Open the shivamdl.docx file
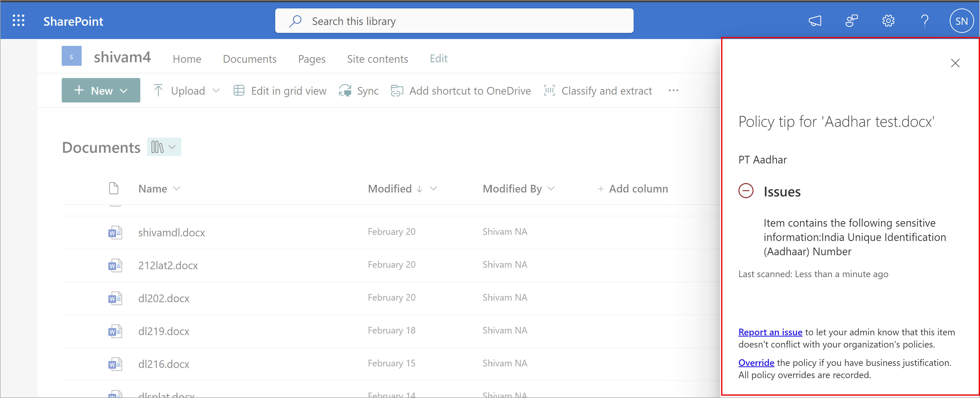Screen dimensions: 980x398 tap(171, 232)
